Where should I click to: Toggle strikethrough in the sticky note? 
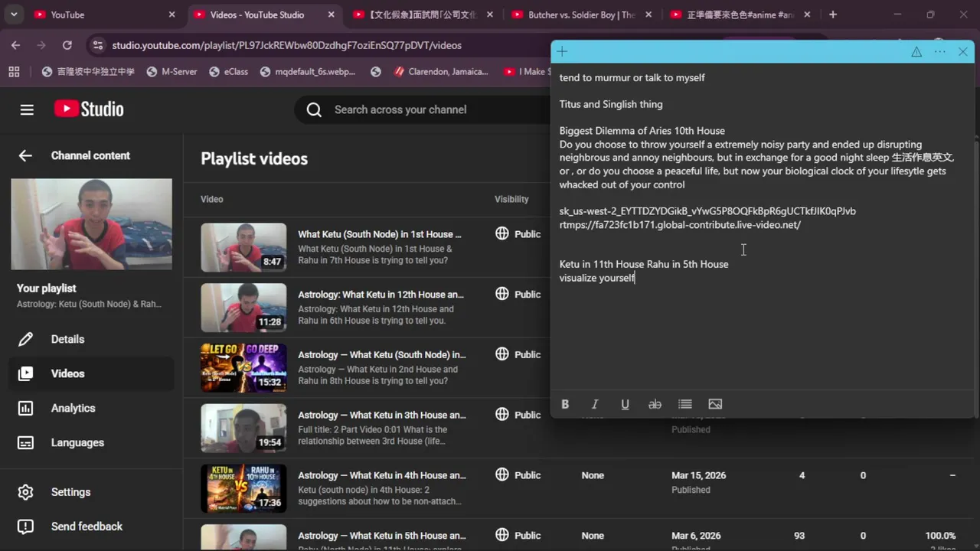tap(655, 404)
